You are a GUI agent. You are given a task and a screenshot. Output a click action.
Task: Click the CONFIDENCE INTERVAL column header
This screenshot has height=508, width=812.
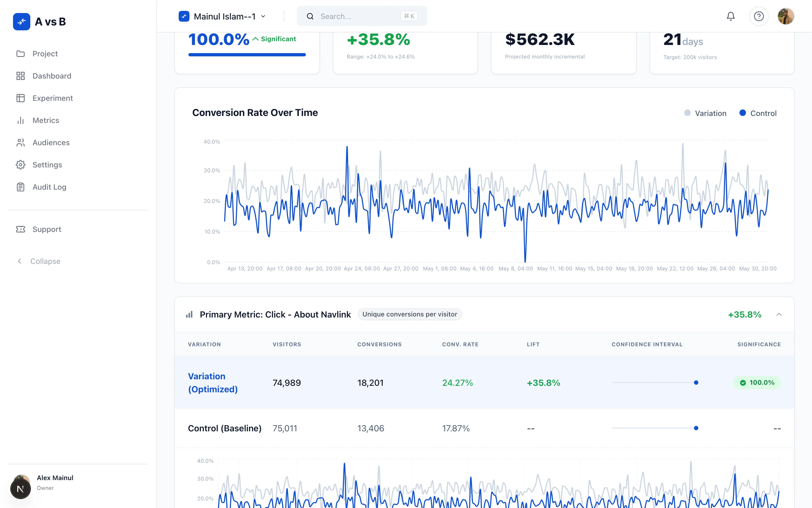647,344
